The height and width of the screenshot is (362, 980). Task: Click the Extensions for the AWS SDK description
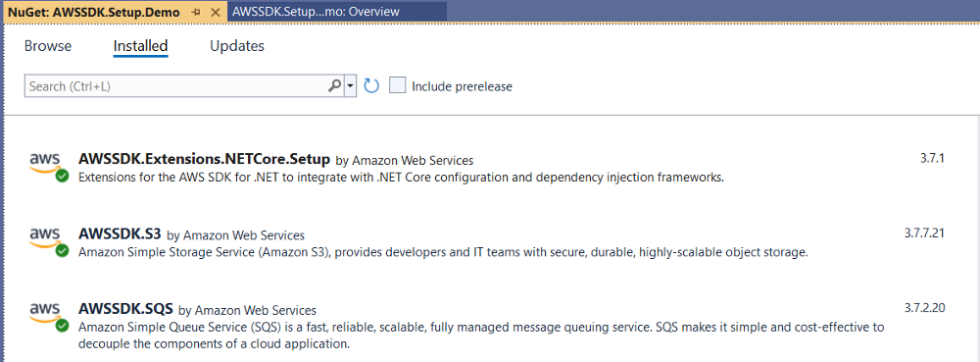pyautogui.click(x=401, y=177)
